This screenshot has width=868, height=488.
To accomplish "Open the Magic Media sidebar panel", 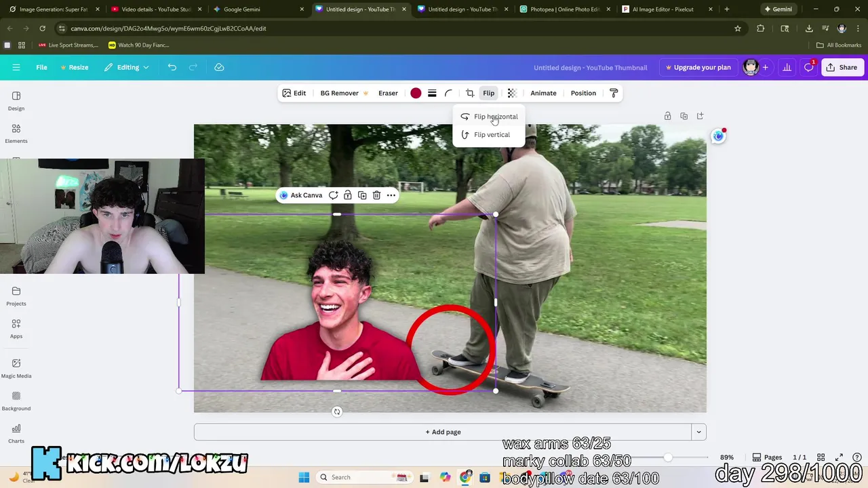I will click(16, 368).
